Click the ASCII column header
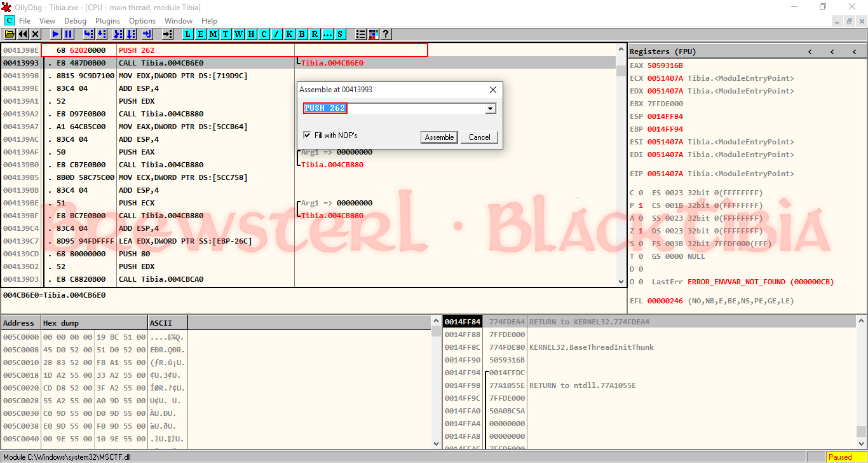 click(168, 323)
